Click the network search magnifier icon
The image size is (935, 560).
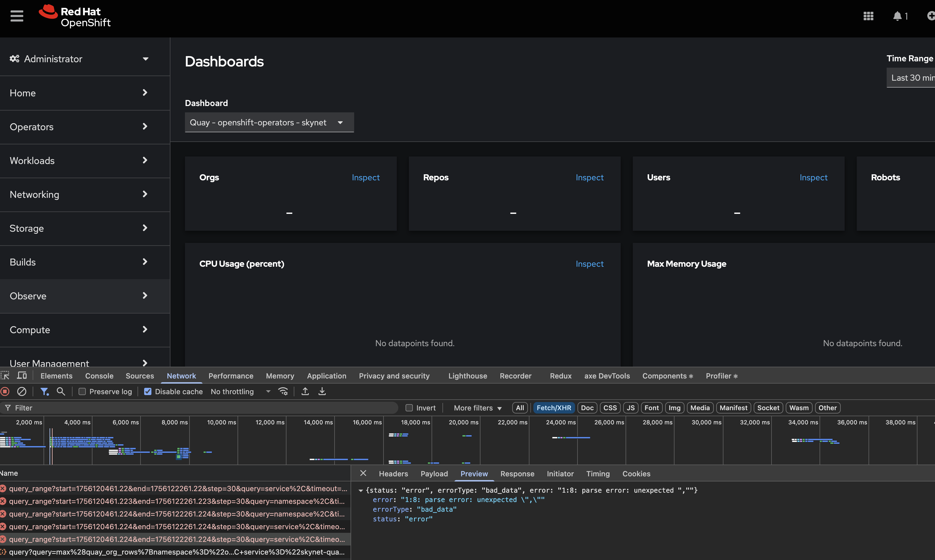tap(61, 392)
